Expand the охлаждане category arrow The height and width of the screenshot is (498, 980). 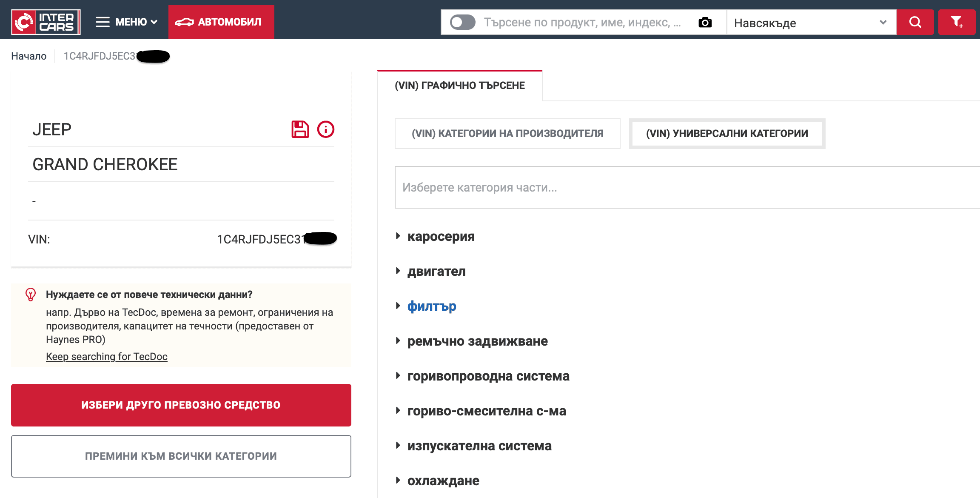398,480
